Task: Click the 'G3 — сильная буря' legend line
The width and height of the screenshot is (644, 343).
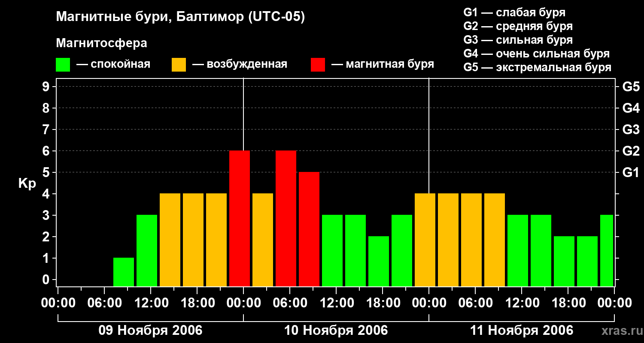Action: click(x=518, y=40)
